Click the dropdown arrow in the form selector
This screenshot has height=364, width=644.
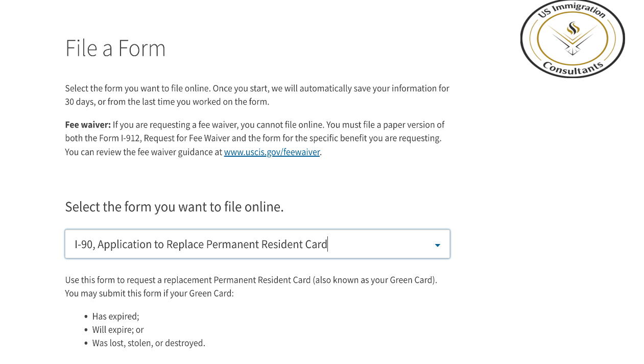[x=437, y=245]
